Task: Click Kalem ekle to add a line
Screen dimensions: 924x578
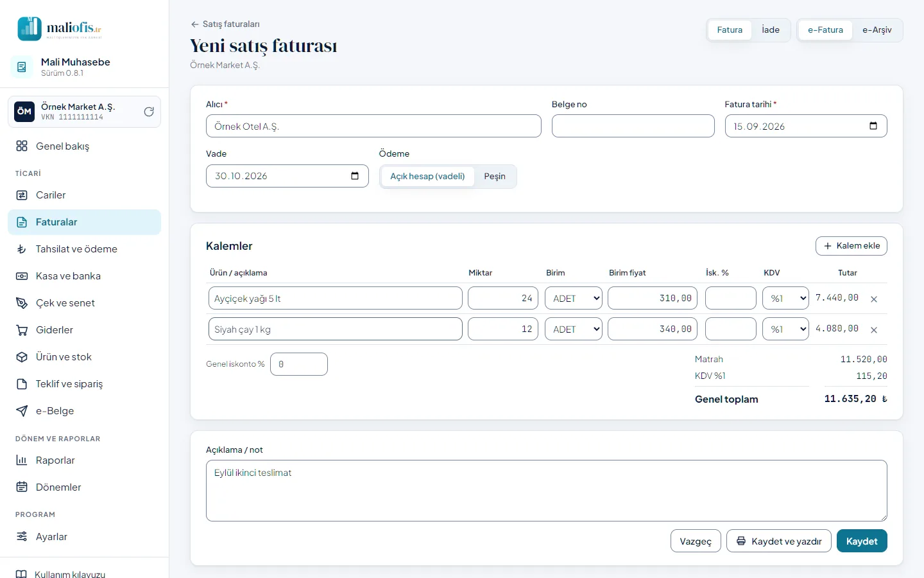Action: 851,246
